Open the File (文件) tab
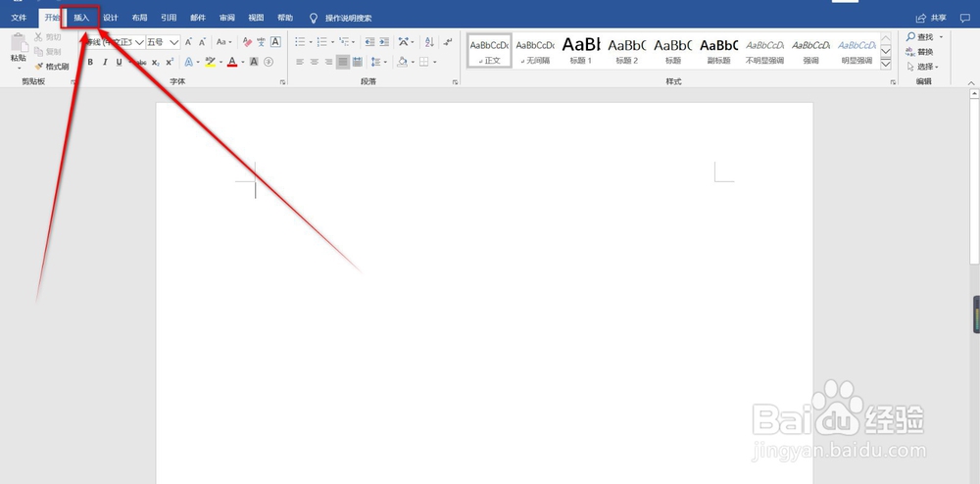 (19, 18)
